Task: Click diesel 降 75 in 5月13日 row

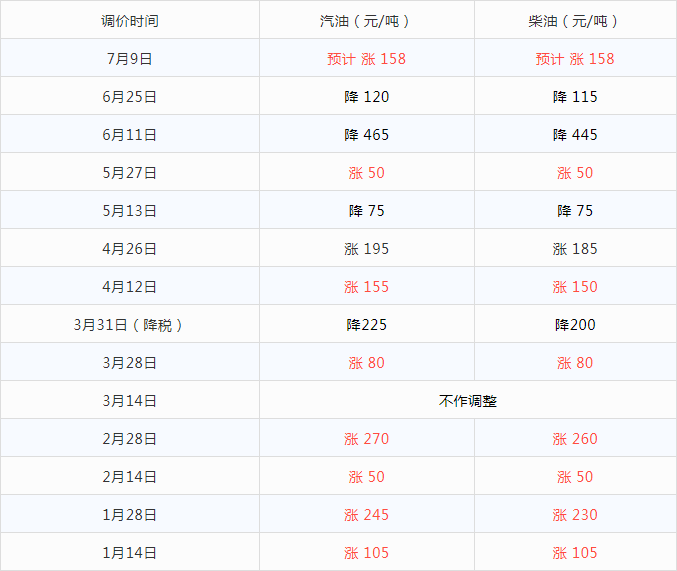Action: tap(575, 211)
